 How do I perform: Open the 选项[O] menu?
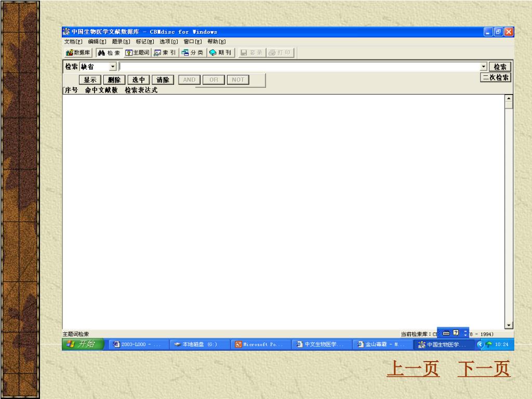[x=169, y=42]
